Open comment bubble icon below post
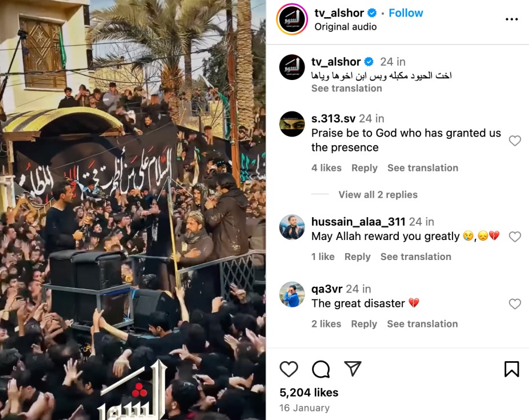Viewport: 529px width, 420px height. pos(321,369)
